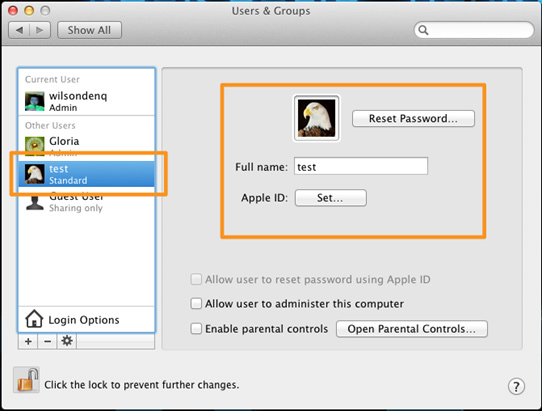Enable Allow user to administer this computer
Viewport: 542px width, 411px height.
coord(196,303)
